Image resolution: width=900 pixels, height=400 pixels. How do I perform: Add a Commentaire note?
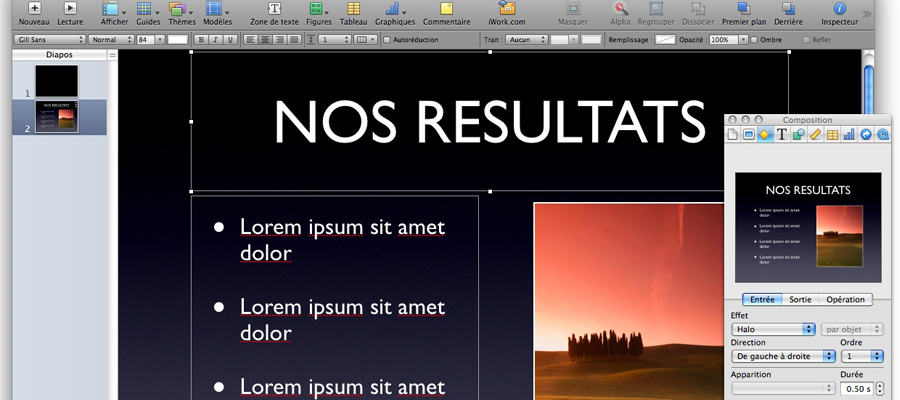pos(447,14)
